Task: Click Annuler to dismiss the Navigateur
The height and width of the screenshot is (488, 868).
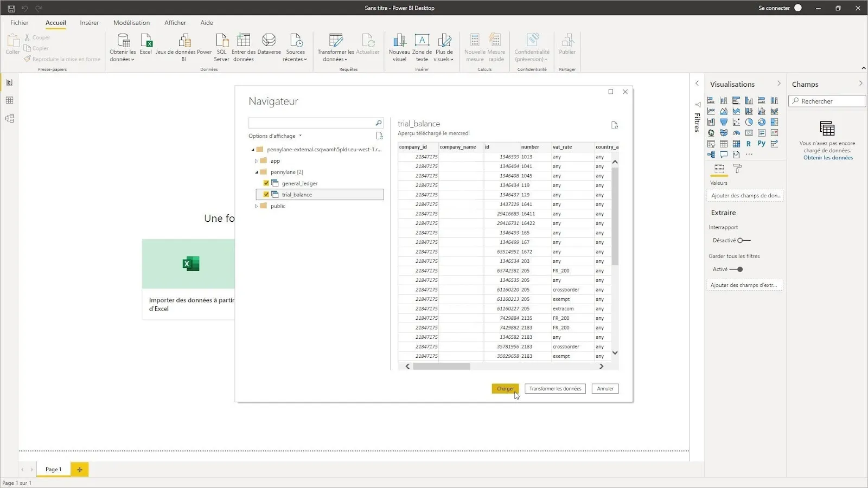Action: [x=605, y=389]
